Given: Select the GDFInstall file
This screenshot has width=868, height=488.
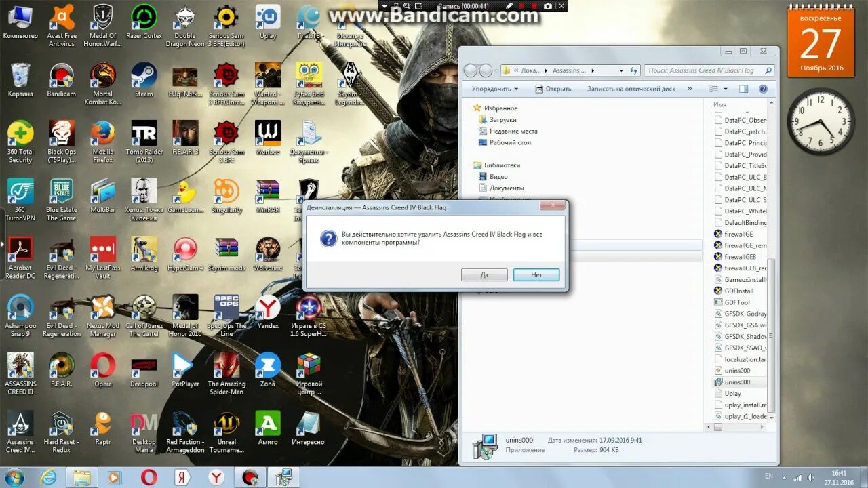Looking at the screenshot, I should (734, 291).
